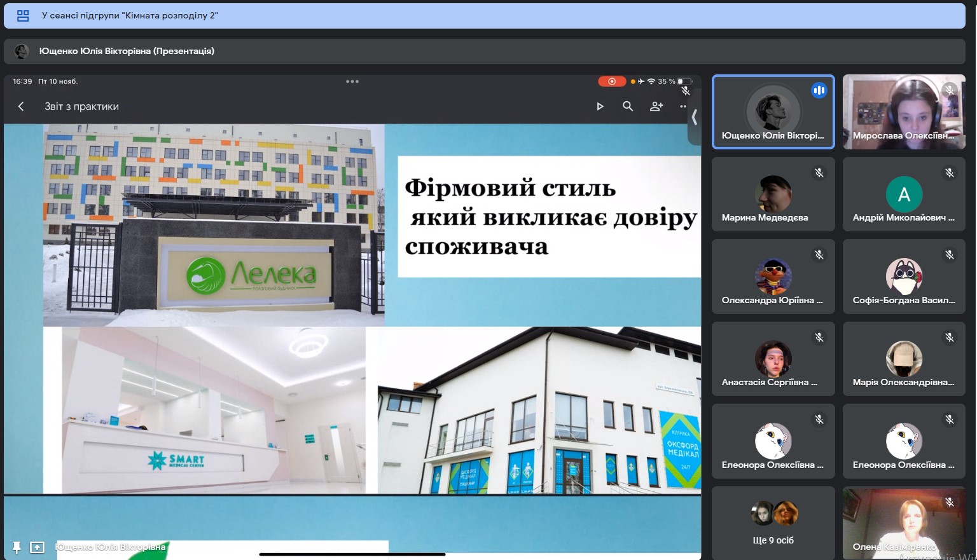Select Мирослава Олексіївна's video tile
This screenshot has width=977, height=560.
click(903, 112)
